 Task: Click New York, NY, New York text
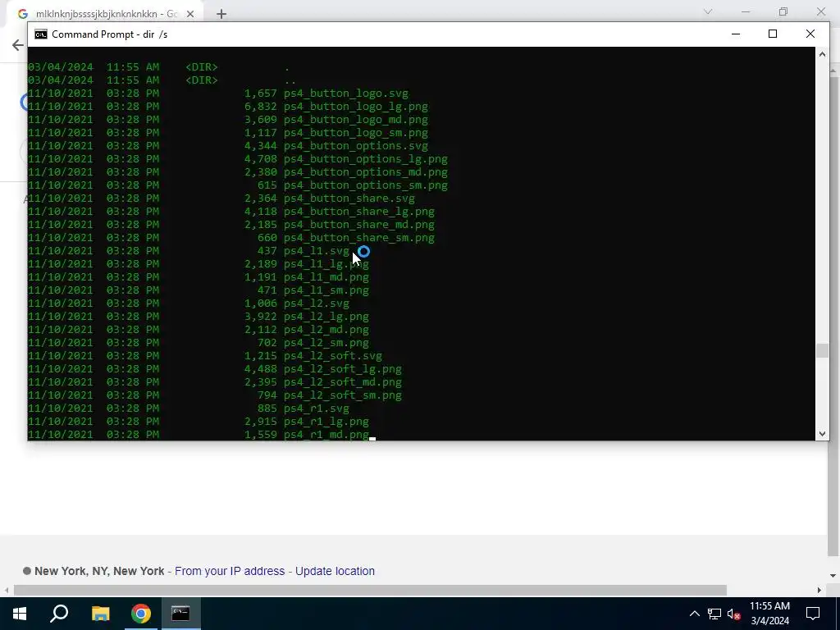click(99, 571)
